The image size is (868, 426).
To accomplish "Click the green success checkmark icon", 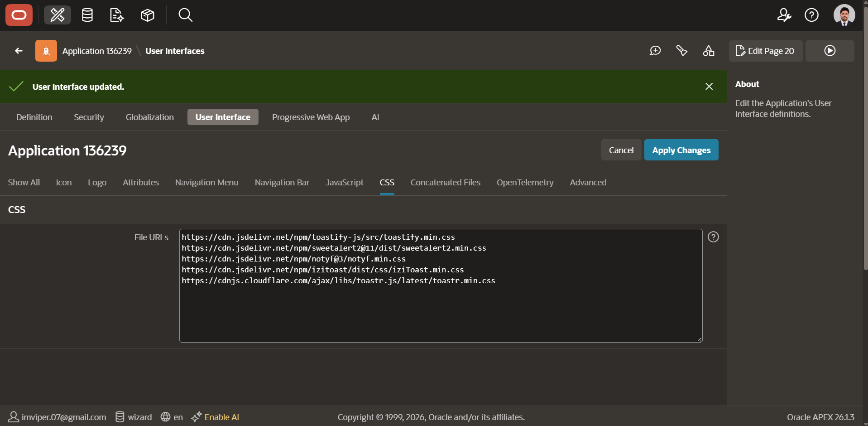I will pos(16,87).
